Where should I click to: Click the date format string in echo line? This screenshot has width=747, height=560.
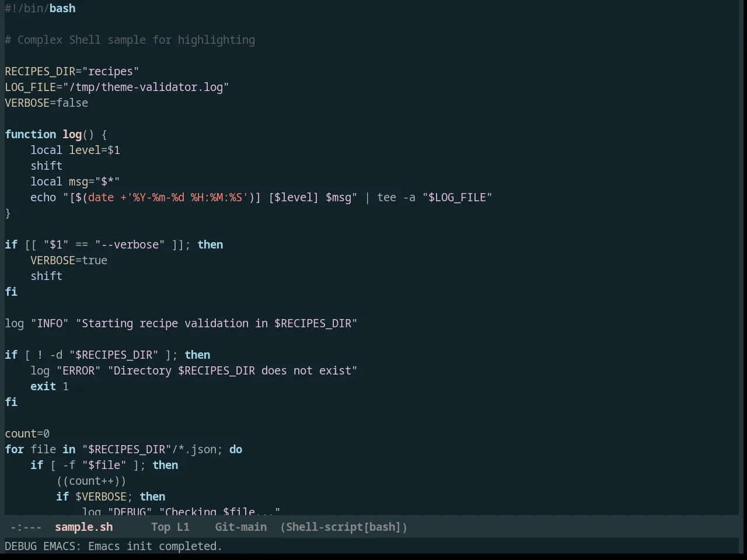(x=187, y=197)
